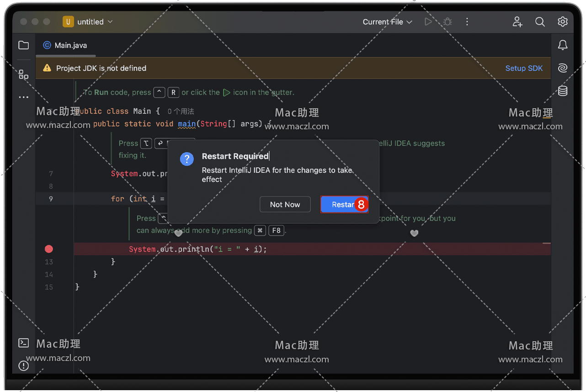Toggle the breakpoint on the println line
Screen dimensions: 586x392
click(49, 249)
